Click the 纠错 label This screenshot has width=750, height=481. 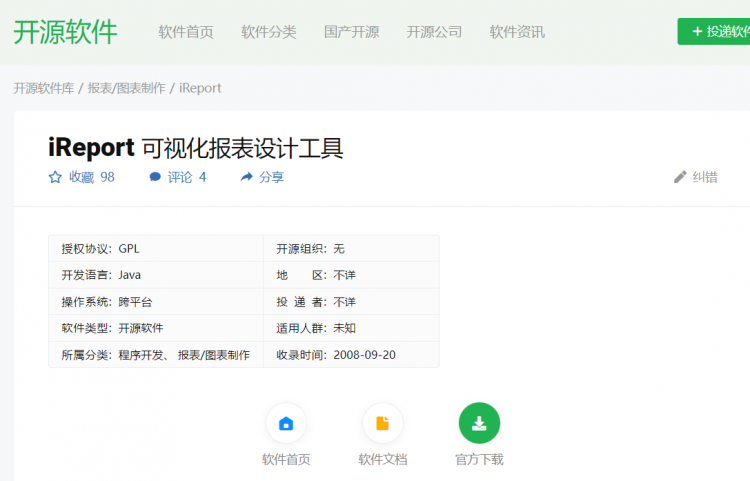coord(705,177)
